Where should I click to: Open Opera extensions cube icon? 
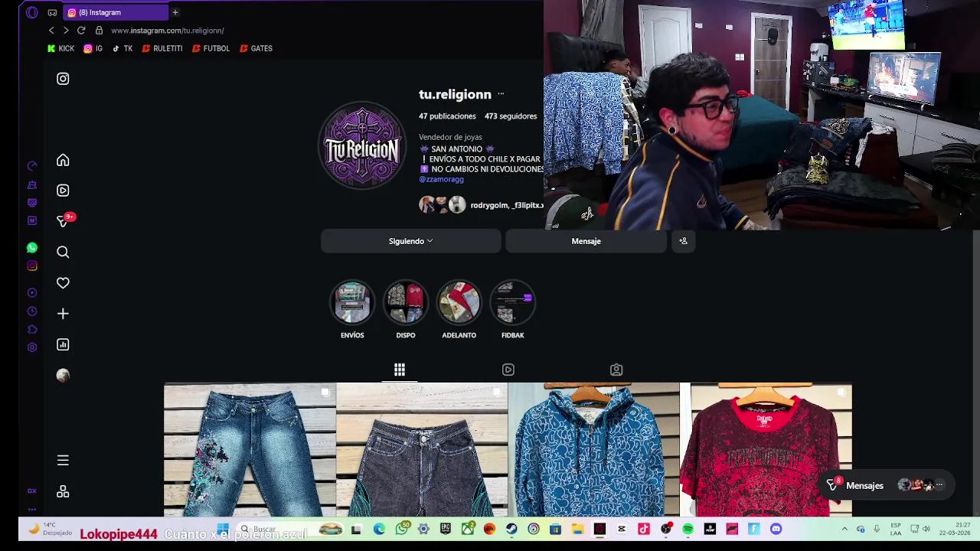pos(32,329)
